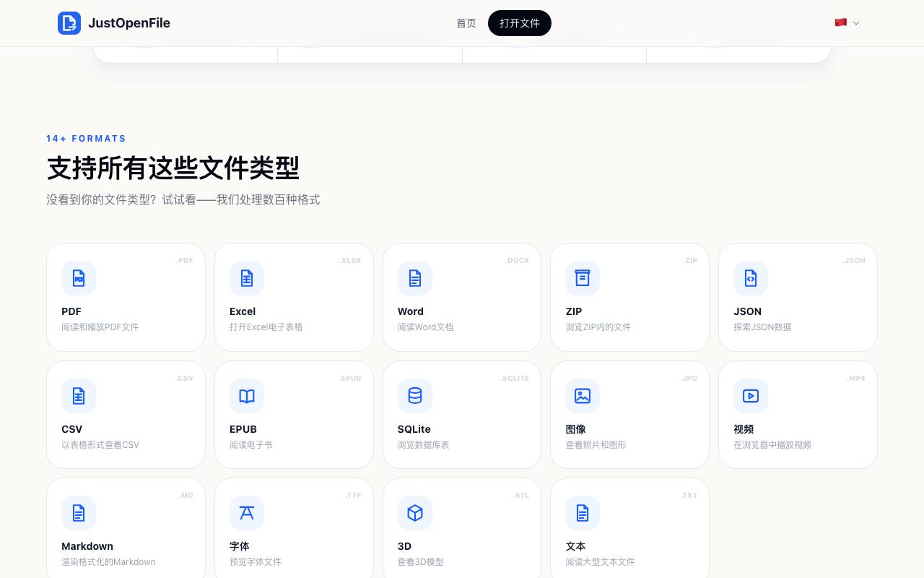Select the ZIP card title

click(574, 311)
